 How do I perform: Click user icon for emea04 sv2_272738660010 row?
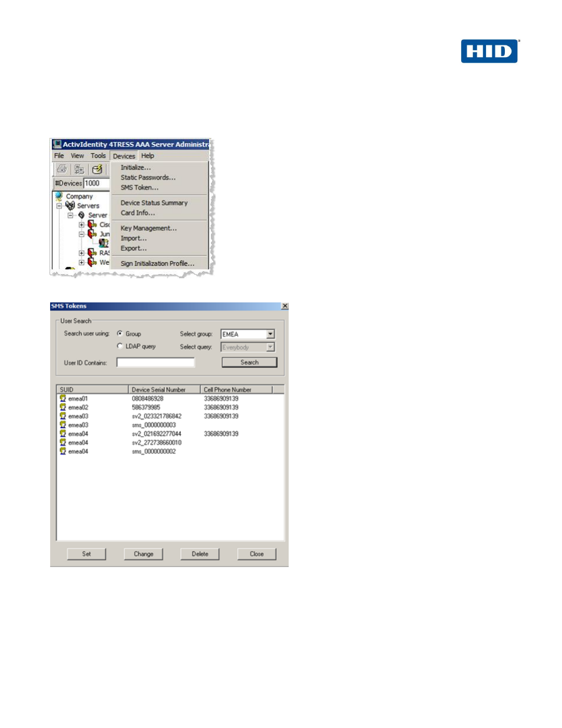click(62, 443)
